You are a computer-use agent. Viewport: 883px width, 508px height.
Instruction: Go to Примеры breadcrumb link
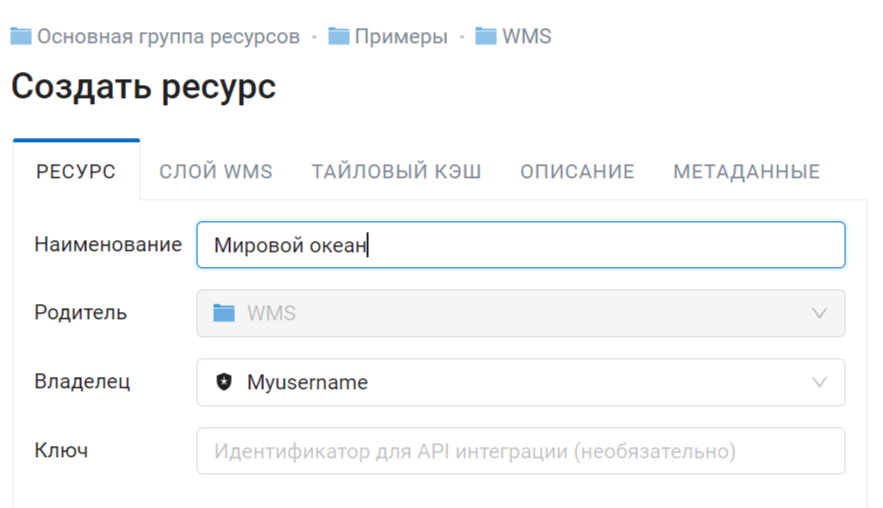pos(401,37)
